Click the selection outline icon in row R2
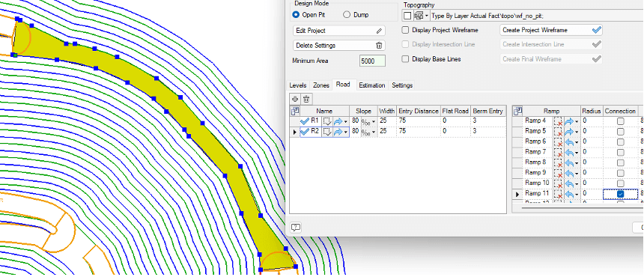Viewport: 644px width, 277px height. pyautogui.click(x=327, y=132)
